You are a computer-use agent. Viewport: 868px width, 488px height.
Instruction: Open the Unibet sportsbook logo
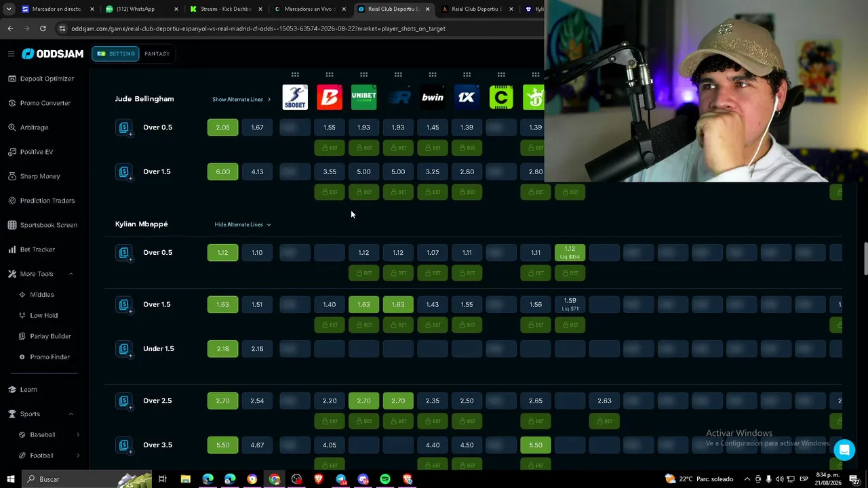point(364,98)
